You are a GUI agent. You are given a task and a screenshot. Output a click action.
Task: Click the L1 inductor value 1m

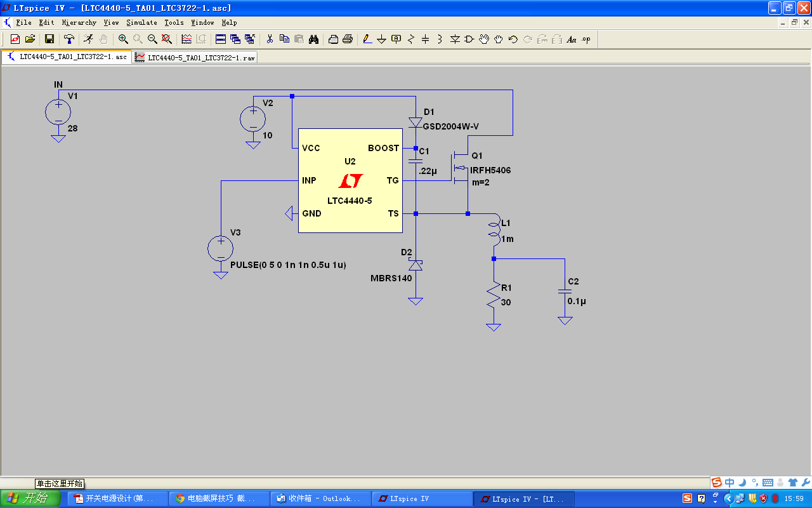point(507,239)
